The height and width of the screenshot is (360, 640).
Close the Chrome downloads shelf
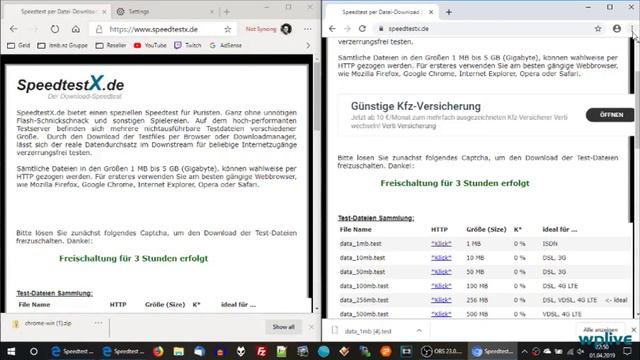(x=634, y=330)
